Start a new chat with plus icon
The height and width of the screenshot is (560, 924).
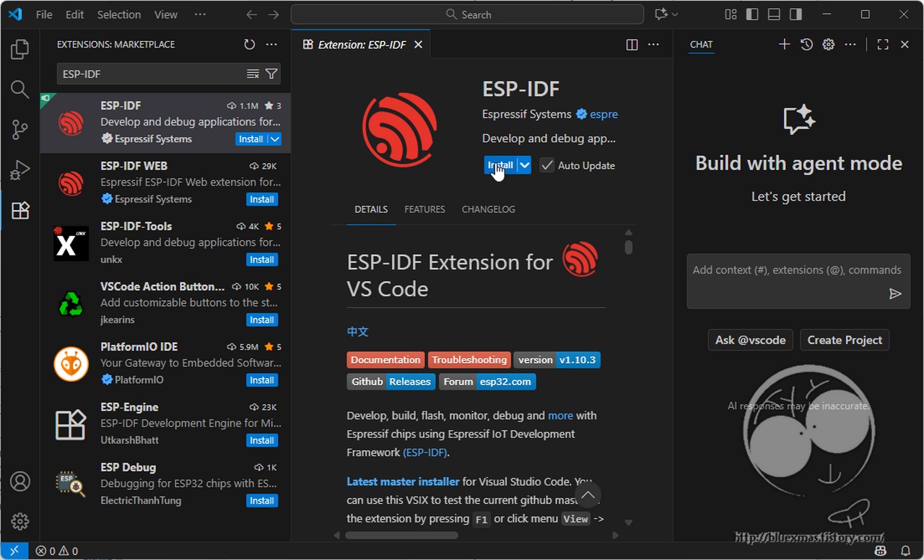(785, 44)
